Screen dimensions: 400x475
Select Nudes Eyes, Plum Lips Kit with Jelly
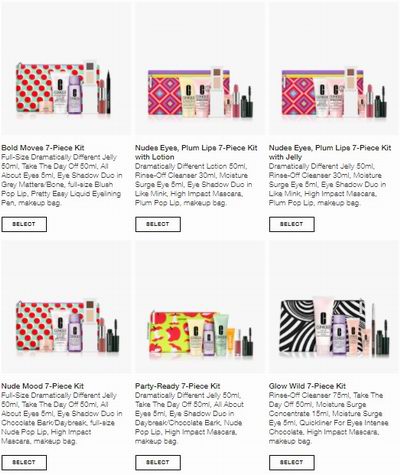tap(292, 224)
